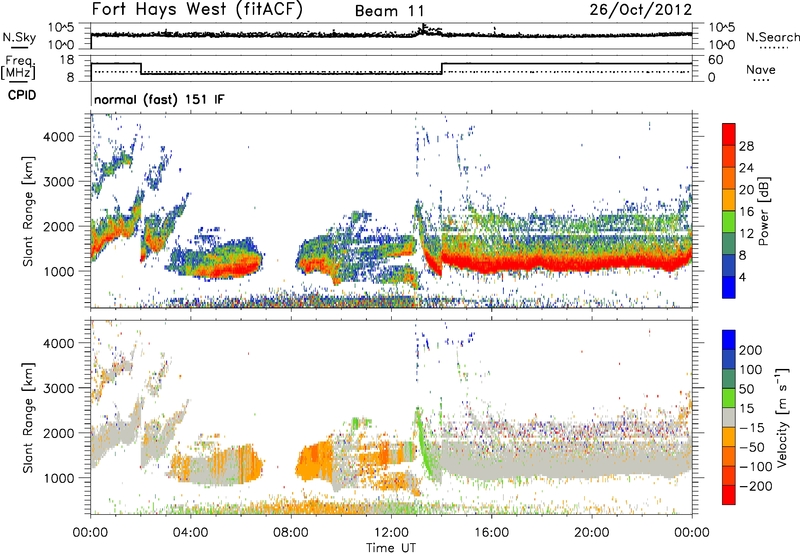
Task: Click the "08:00" time axis tick label
Action: click(290, 533)
